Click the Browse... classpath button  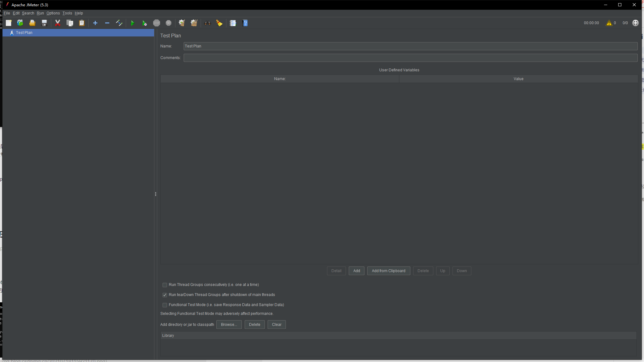pyautogui.click(x=229, y=325)
